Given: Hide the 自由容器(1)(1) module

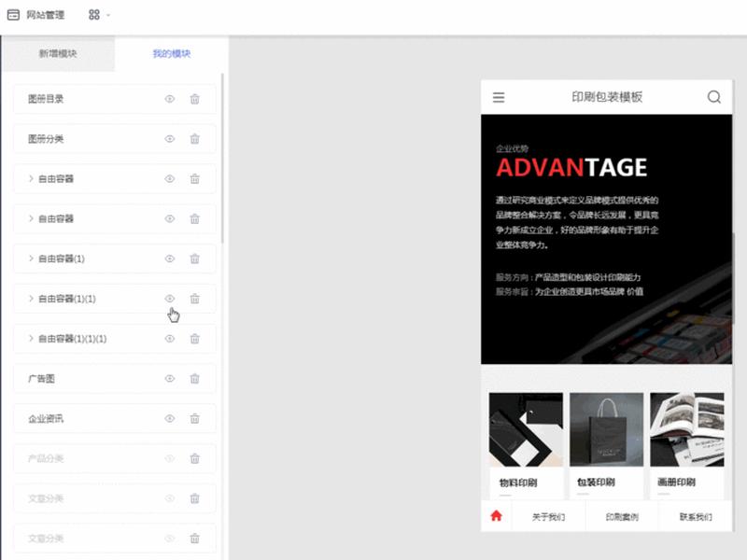Looking at the screenshot, I should (170, 299).
